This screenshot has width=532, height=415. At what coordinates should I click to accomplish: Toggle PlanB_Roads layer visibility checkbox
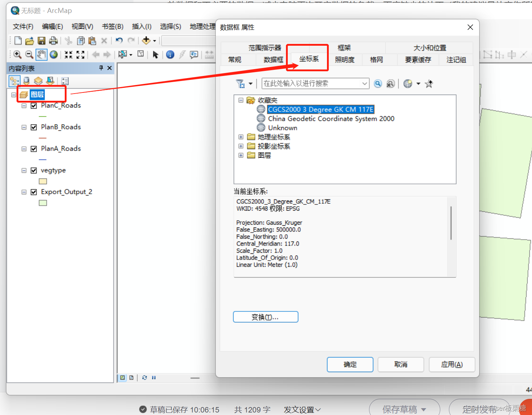34,127
